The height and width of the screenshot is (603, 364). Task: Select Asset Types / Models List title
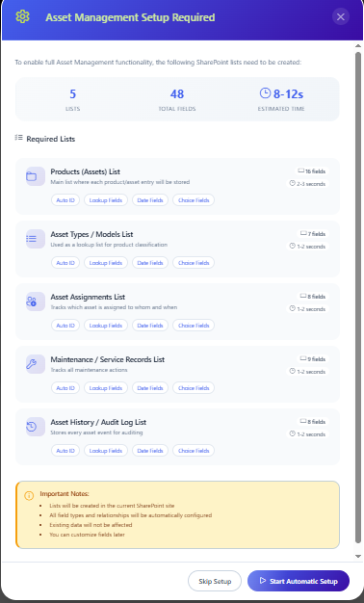tap(91, 234)
